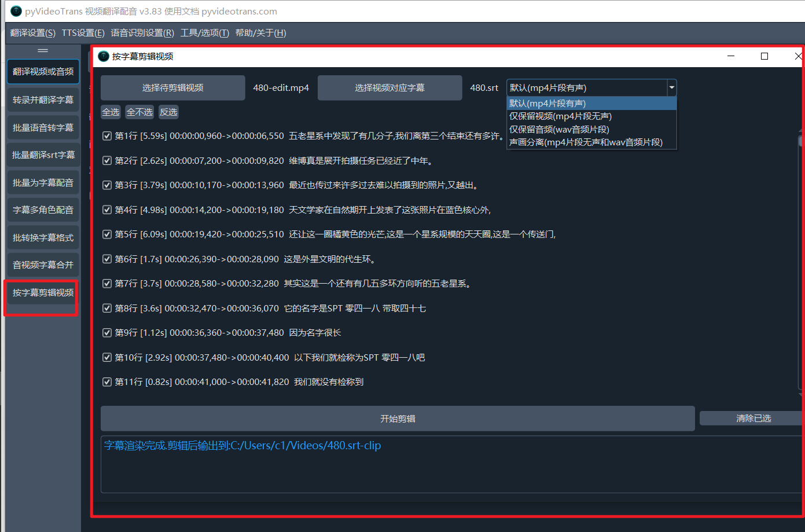
Task: Click the 全不选 button
Action: [x=139, y=112]
